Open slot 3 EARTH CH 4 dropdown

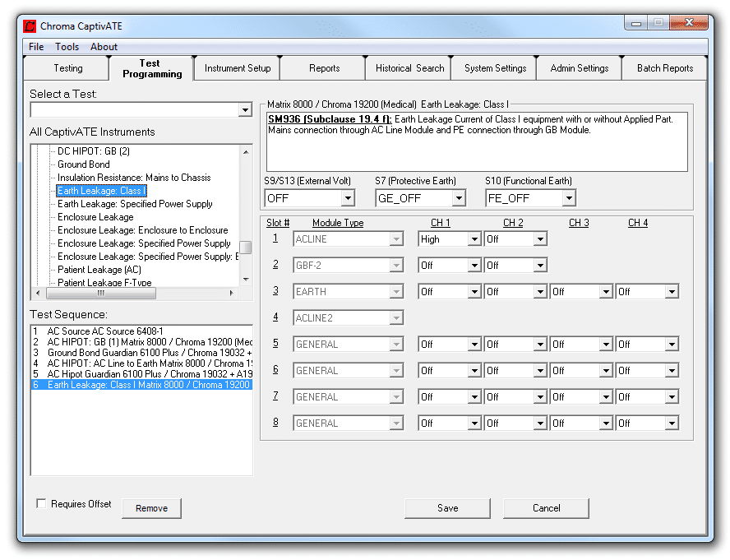point(672,292)
